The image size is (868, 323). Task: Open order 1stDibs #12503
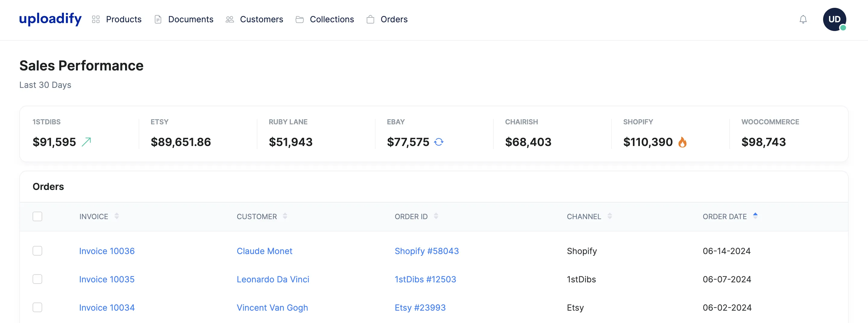pyautogui.click(x=425, y=279)
